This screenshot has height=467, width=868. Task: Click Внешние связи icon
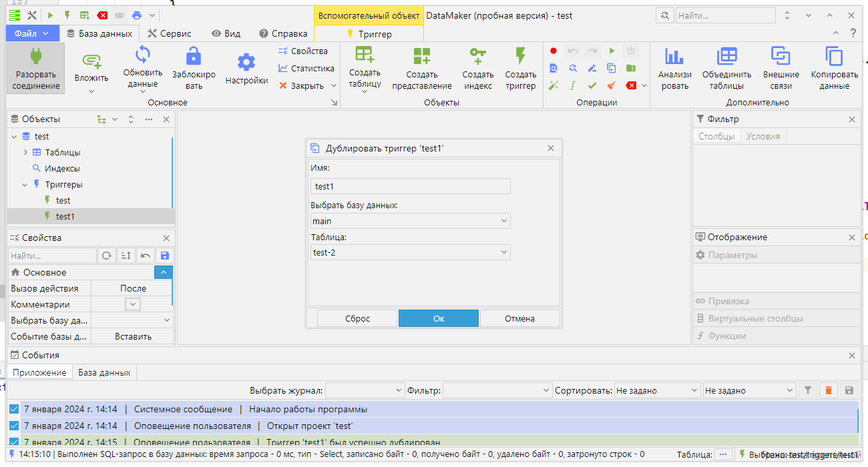pyautogui.click(x=781, y=56)
